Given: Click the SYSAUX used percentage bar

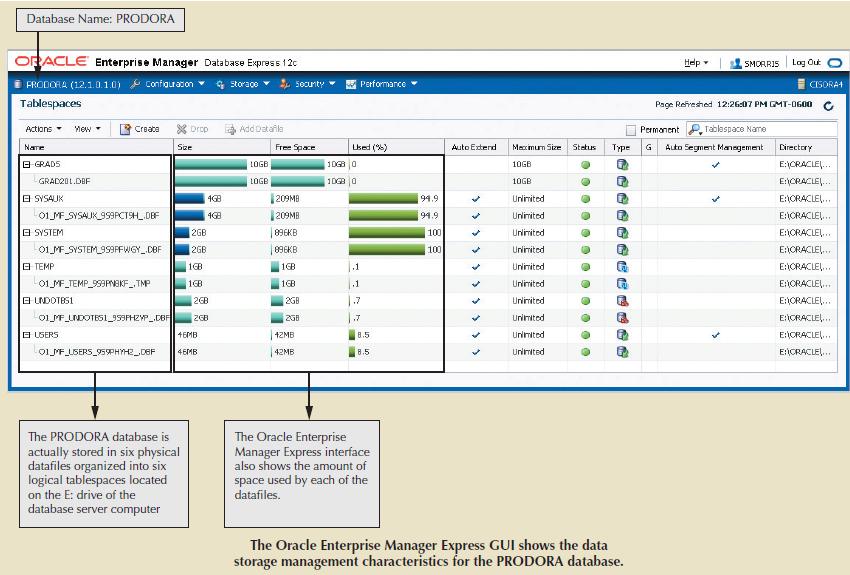Looking at the screenshot, I should click(383, 199).
